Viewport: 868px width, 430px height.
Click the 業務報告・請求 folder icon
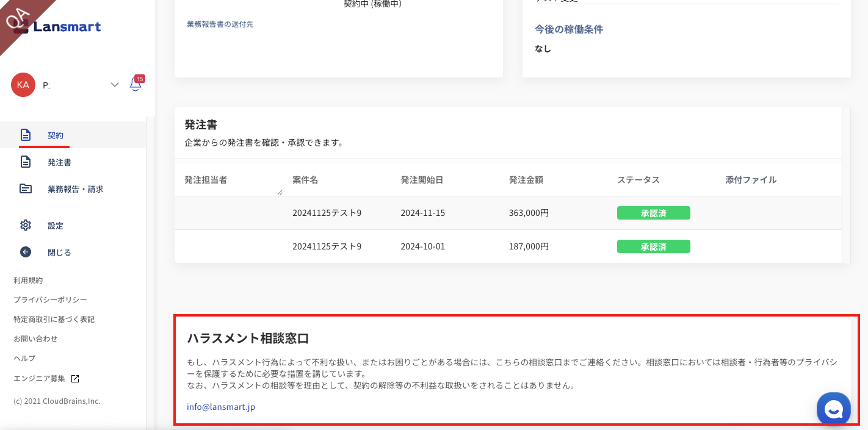25,189
